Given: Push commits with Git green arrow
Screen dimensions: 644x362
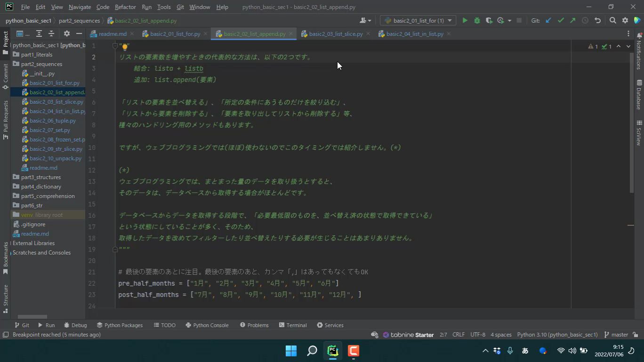Looking at the screenshot, I should pyautogui.click(x=572, y=21).
